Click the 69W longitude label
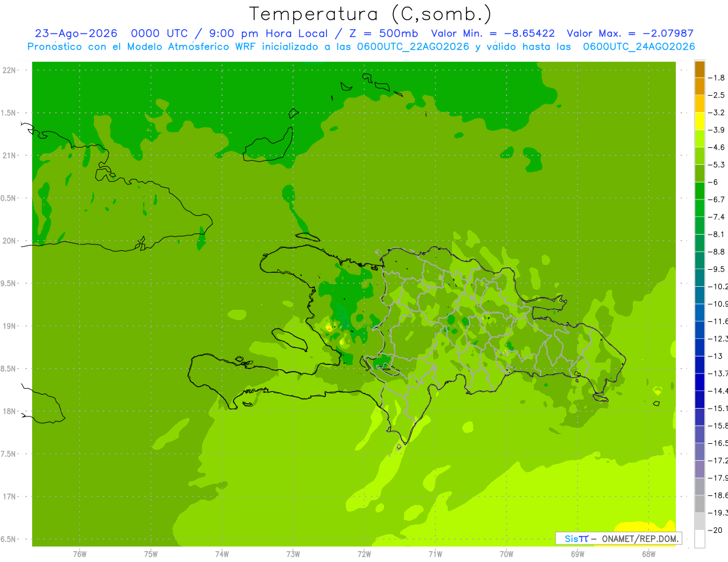Image resolution: width=728 pixels, height=562 pixels. click(x=578, y=554)
